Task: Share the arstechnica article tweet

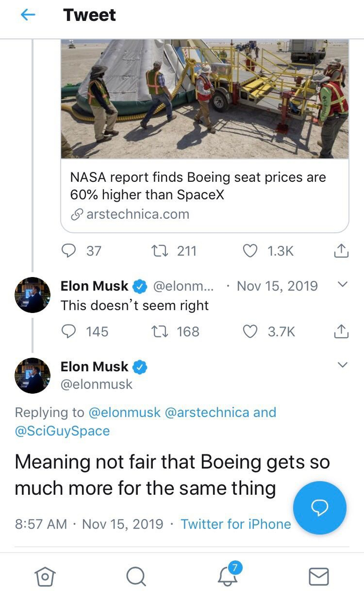Action: 340,251
